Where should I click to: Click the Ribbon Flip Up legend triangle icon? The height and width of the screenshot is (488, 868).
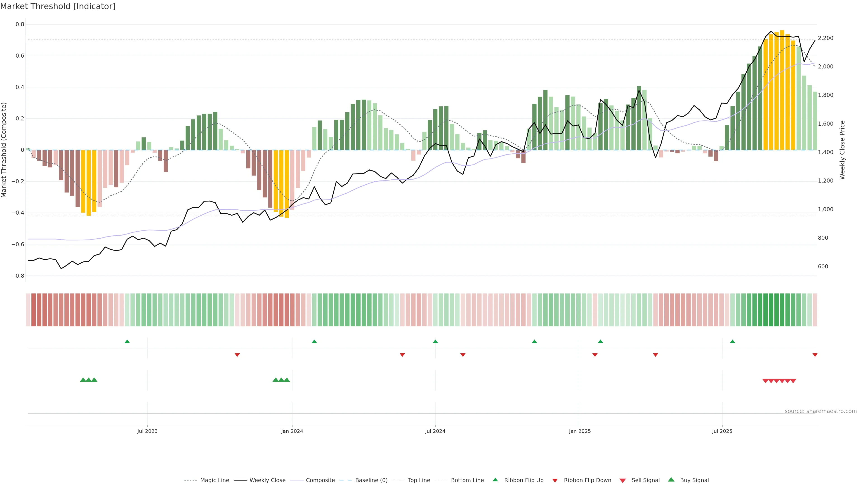point(495,480)
